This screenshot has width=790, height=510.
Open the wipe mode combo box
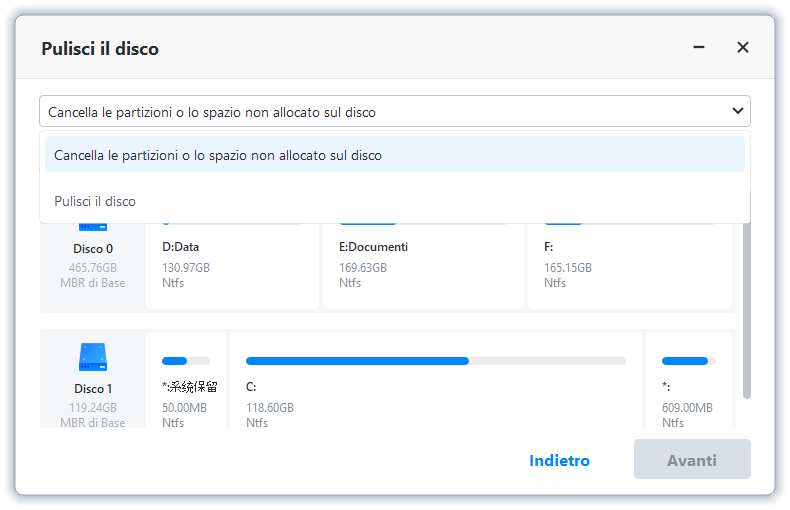pyautogui.click(x=394, y=111)
